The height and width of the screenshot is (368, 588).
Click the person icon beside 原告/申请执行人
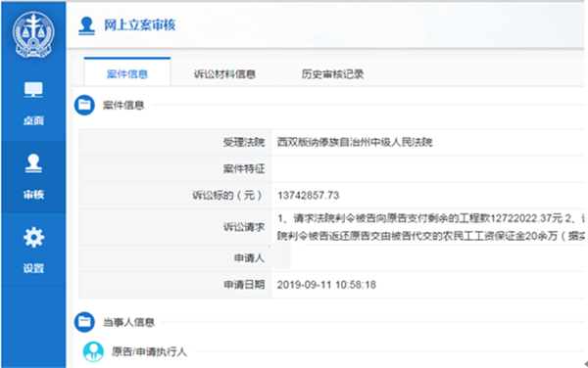[x=93, y=352]
